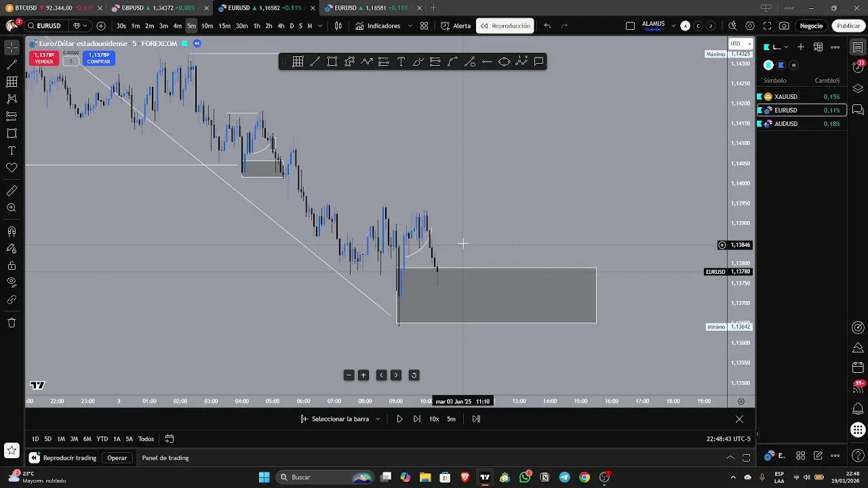Add symbol to compare plus icon
The width and height of the screenshot is (868, 488).
coord(101,26)
